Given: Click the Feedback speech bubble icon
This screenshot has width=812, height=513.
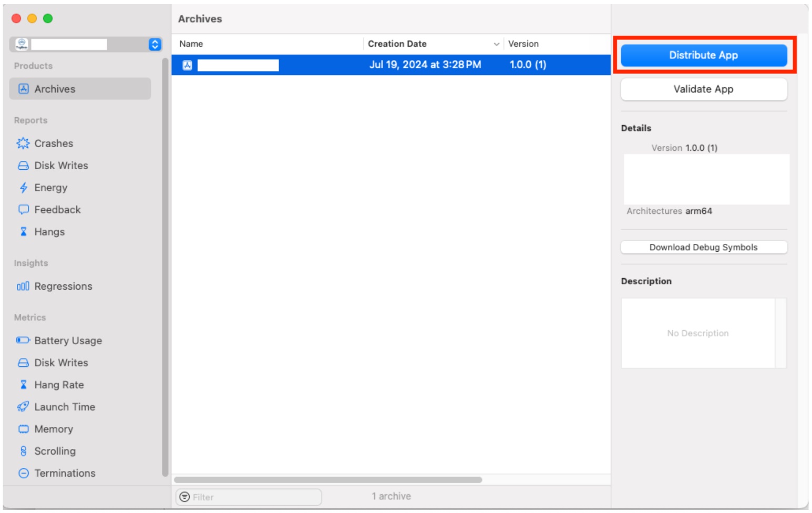Looking at the screenshot, I should click(23, 210).
